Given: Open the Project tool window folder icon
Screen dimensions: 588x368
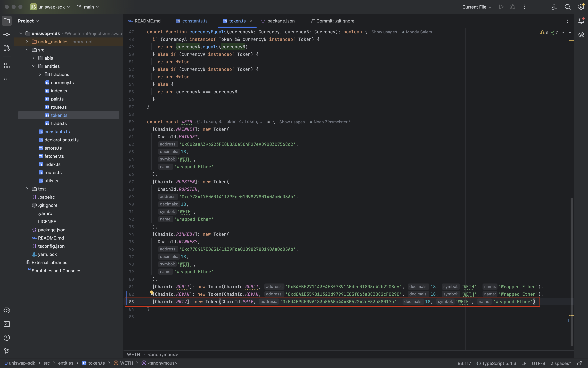Looking at the screenshot, I should point(7,21).
